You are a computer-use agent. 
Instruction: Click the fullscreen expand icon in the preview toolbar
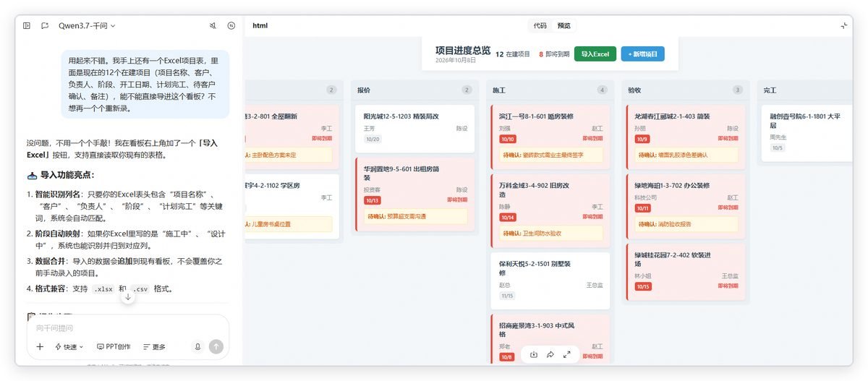pyautogui.click(x=567, y=354)
